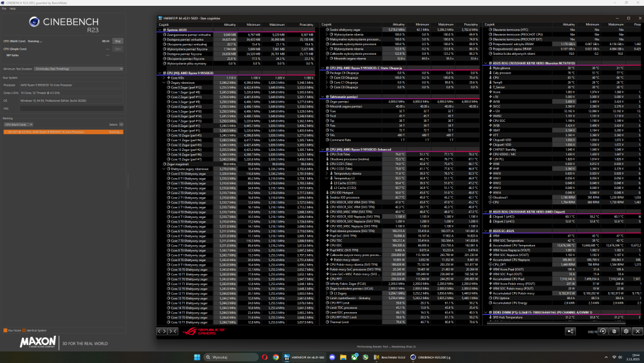Image resolution: width=644 pixels, height=363 pixels.
Task: Open the Help menu in Cinebench
Action: 13,8
